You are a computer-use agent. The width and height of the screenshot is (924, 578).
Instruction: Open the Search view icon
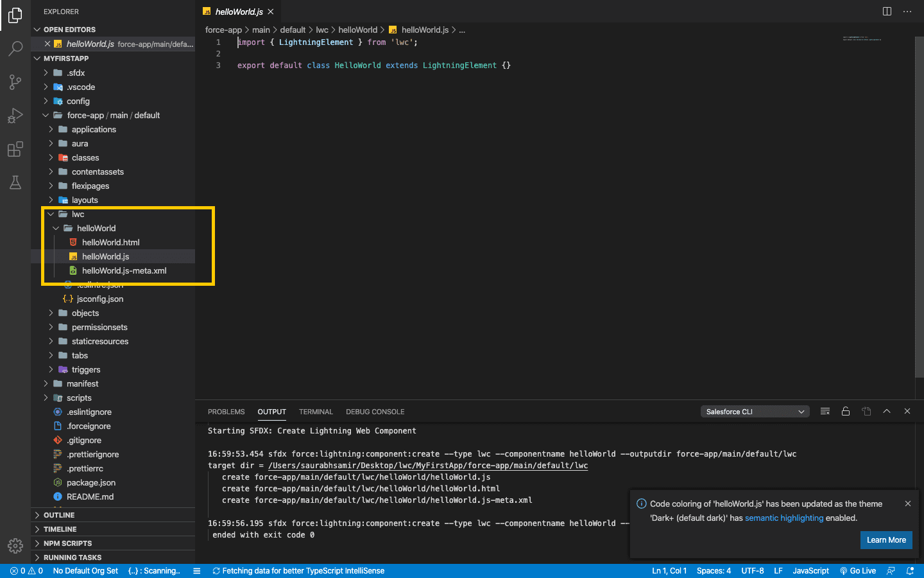click(15, 49)
